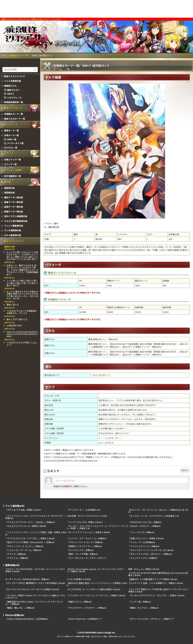This screenshot has width=193, height=644.
Task: Expand the ヘヴリディーズ tree item
Action: tap(5, 98)
